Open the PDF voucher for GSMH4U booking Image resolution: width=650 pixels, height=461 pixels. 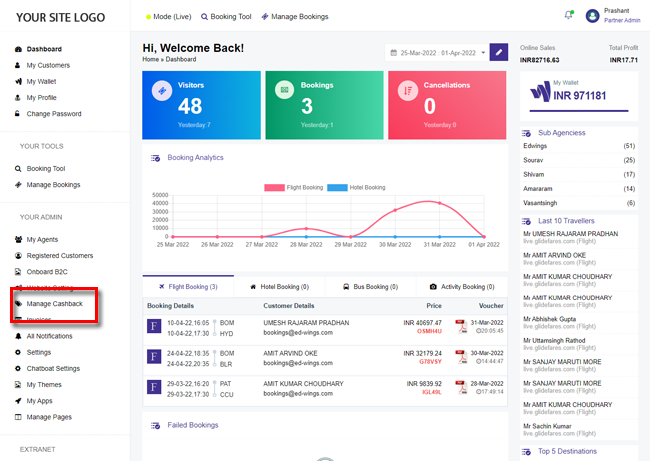click(461, 326)
